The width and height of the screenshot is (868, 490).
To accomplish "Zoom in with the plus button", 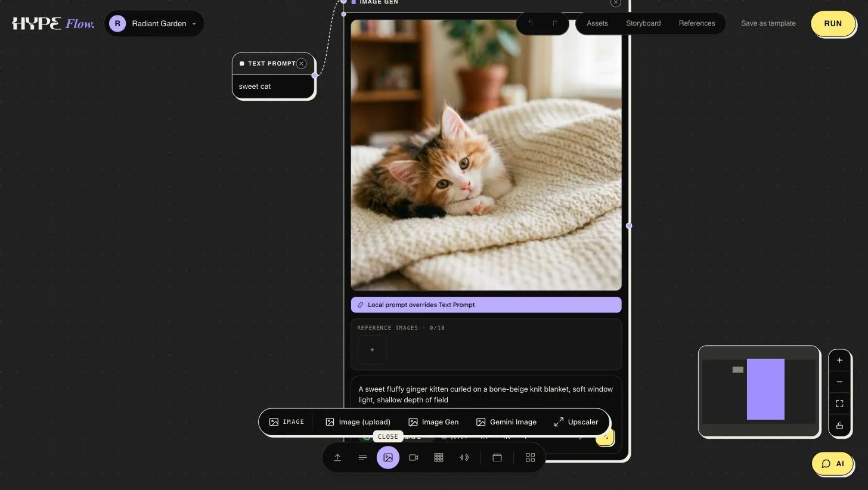I will pyautogui.click(x=839, y=360).
